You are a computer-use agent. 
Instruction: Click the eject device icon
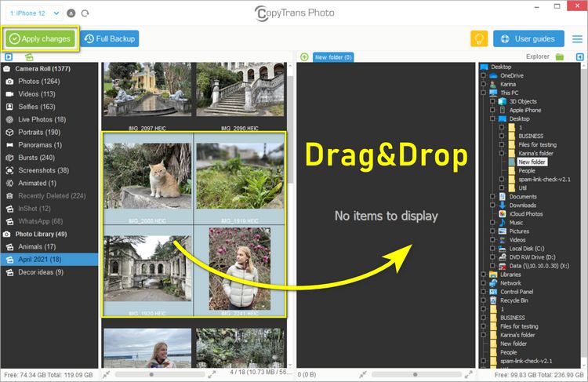coord(71,13)
